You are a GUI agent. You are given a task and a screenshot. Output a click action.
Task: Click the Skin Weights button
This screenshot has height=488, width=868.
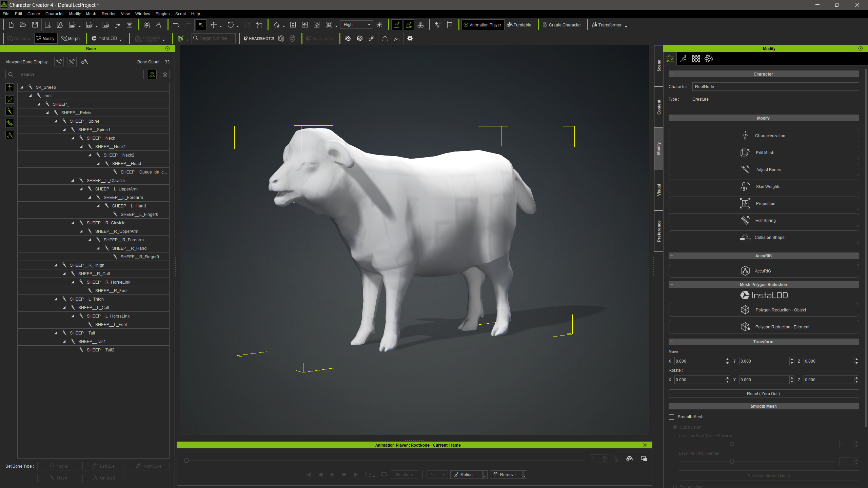[x=764, y=186]
